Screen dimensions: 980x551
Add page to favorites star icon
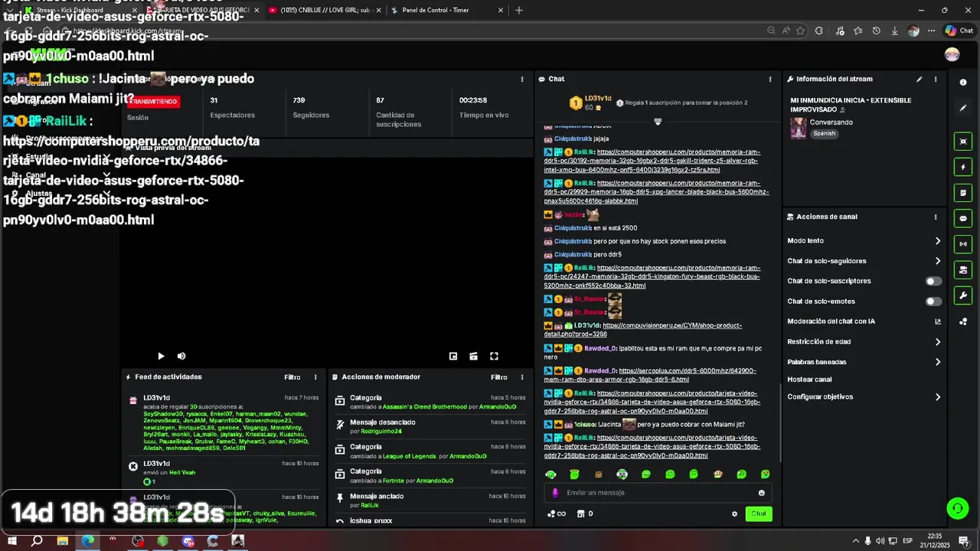800,31
